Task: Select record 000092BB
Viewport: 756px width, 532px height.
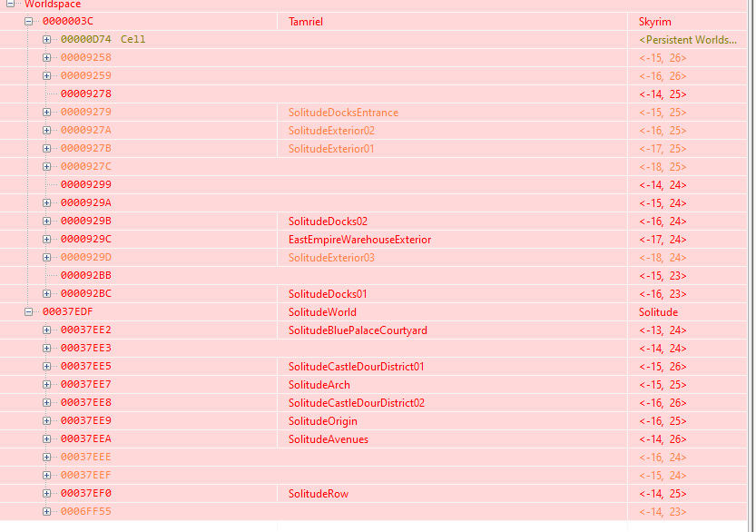Action: 86,275
